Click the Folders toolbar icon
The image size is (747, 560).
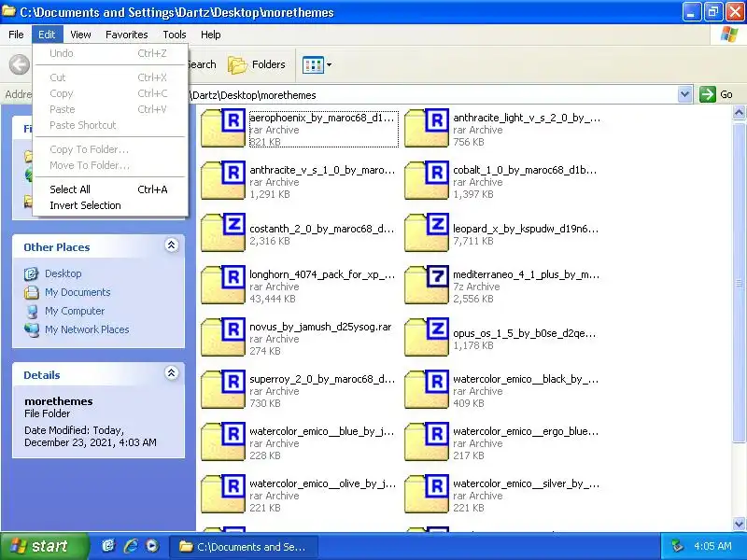click(237, 64)
